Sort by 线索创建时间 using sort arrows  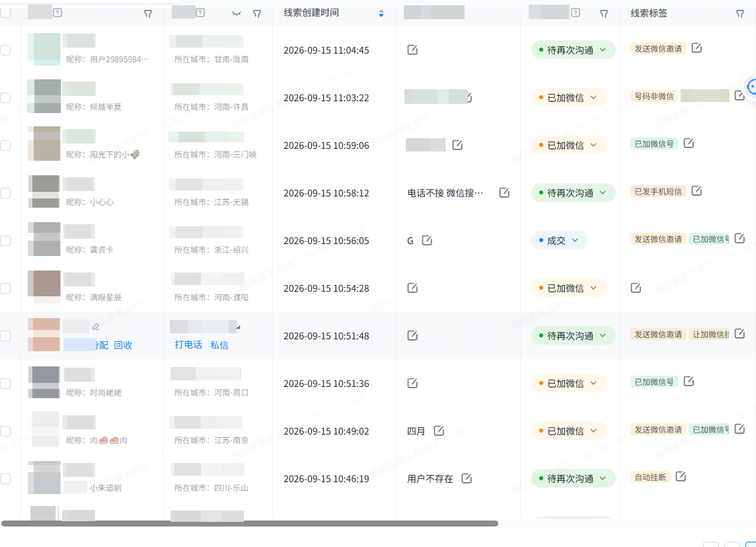point(381,13)
